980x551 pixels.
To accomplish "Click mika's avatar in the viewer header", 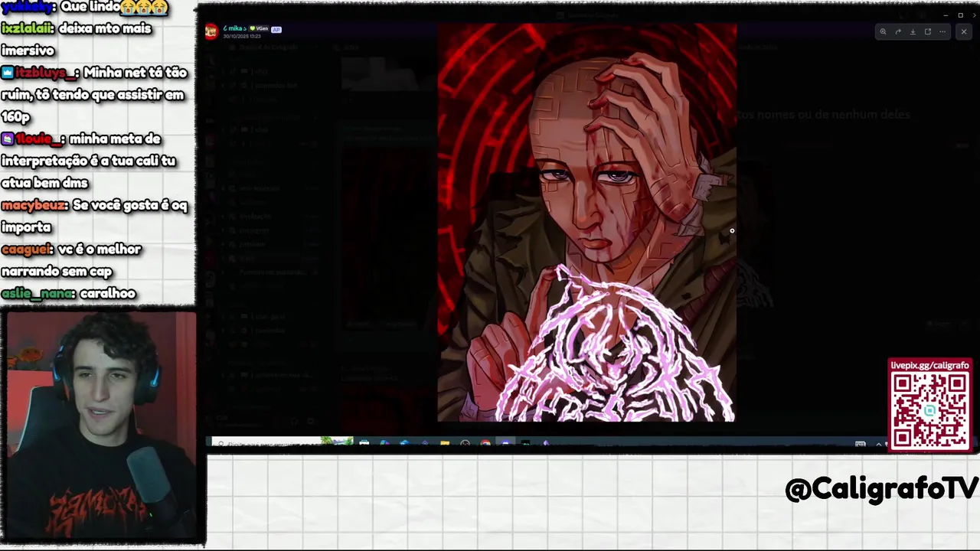I will [x=211, y=31].
